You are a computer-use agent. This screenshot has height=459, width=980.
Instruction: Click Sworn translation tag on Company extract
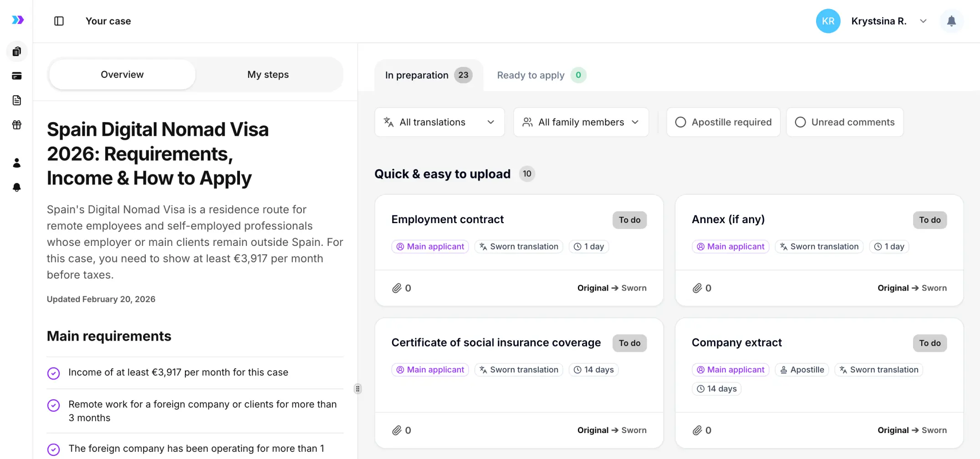click(879, 370)
